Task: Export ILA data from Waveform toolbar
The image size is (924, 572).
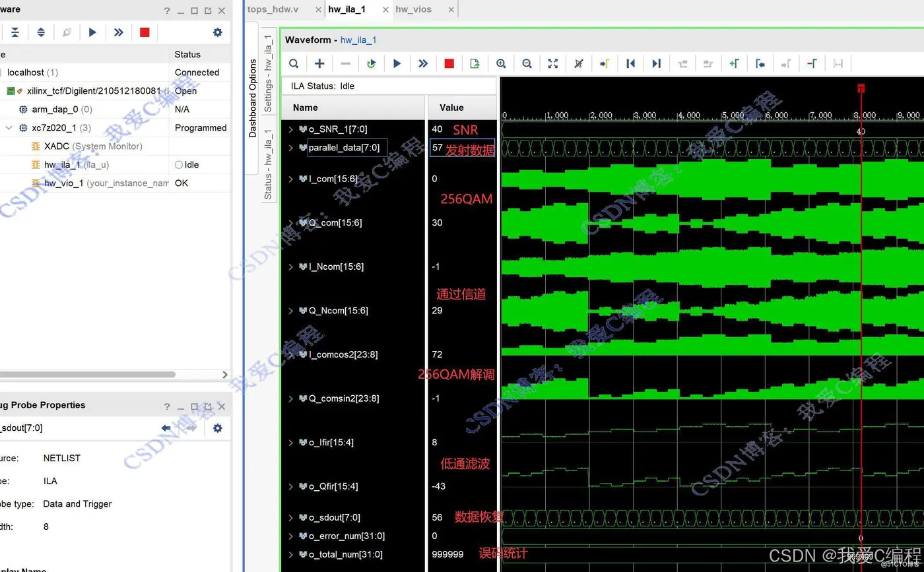Action: [x=475, y=63]
